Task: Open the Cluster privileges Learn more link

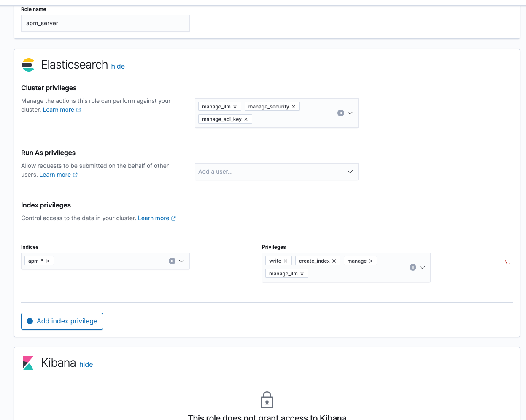Action: [x=62, y=110]
